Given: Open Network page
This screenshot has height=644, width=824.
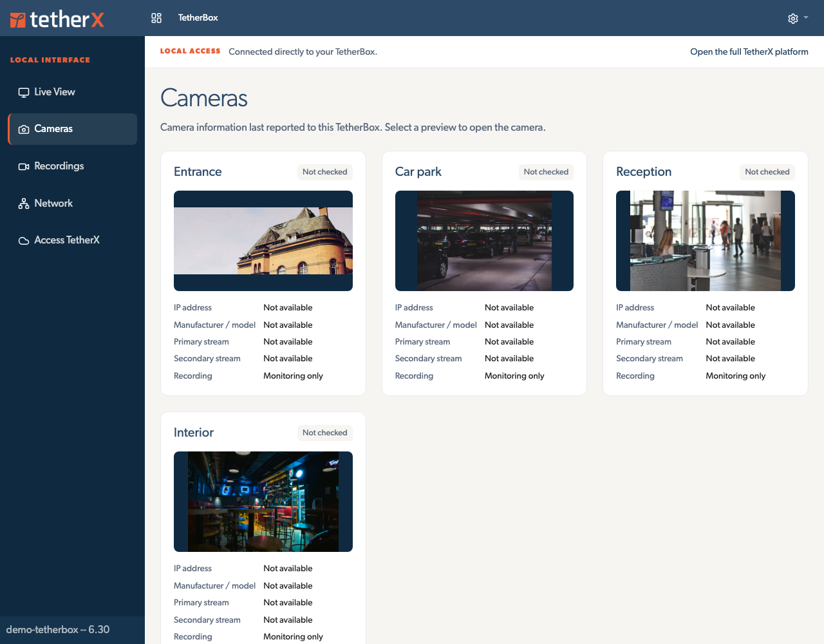Looking at the screenshot, I should [x=73, y=204].
